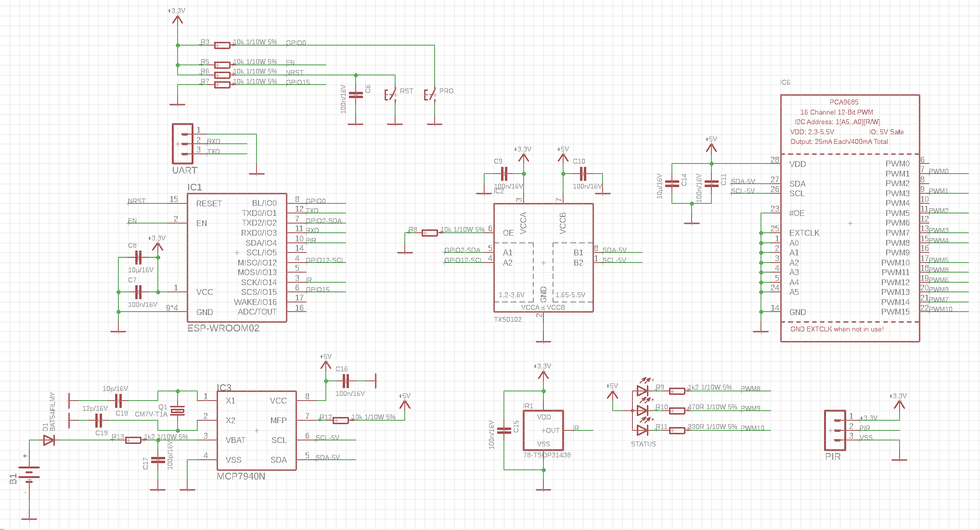Click the B1 battery symbol
This screenshot has height=530, width=980.
[29, 475]
